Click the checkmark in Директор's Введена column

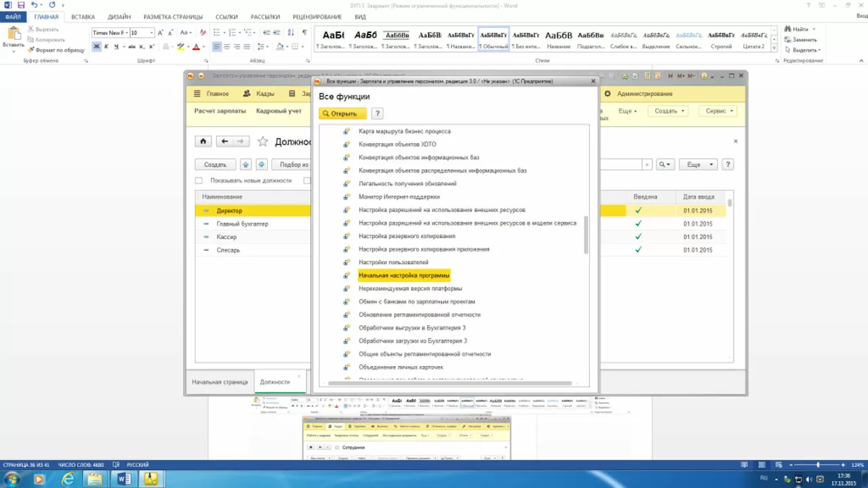pos(638,211)
